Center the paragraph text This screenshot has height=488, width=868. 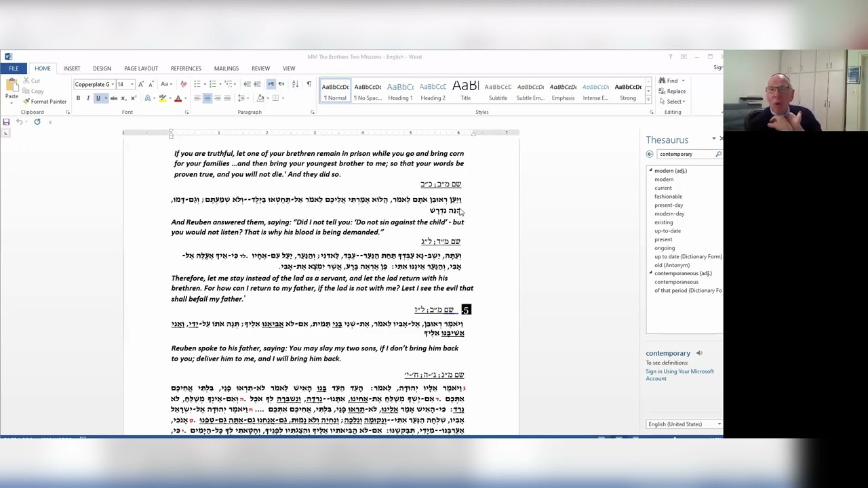pyautogui.click(x=207, y=98)
